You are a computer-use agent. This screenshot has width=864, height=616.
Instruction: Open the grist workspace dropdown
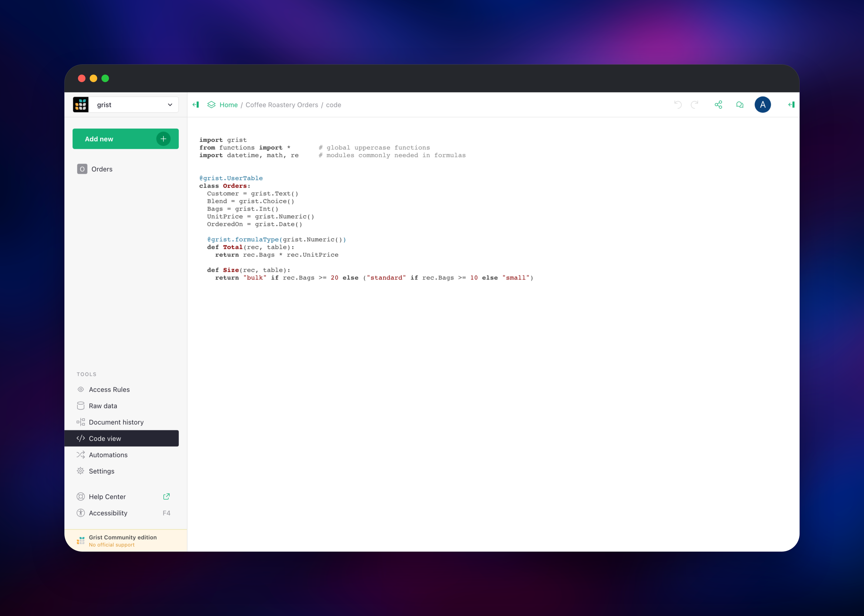pos(126,105)
